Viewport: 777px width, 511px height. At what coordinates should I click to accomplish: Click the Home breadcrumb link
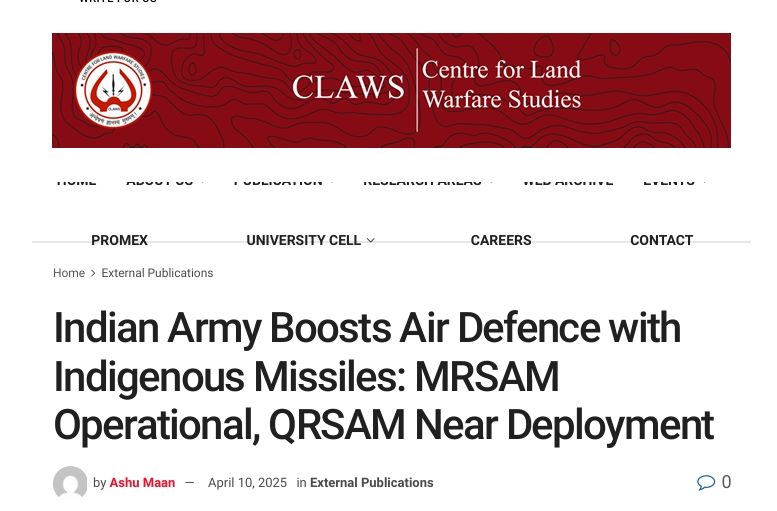[69, 273]
